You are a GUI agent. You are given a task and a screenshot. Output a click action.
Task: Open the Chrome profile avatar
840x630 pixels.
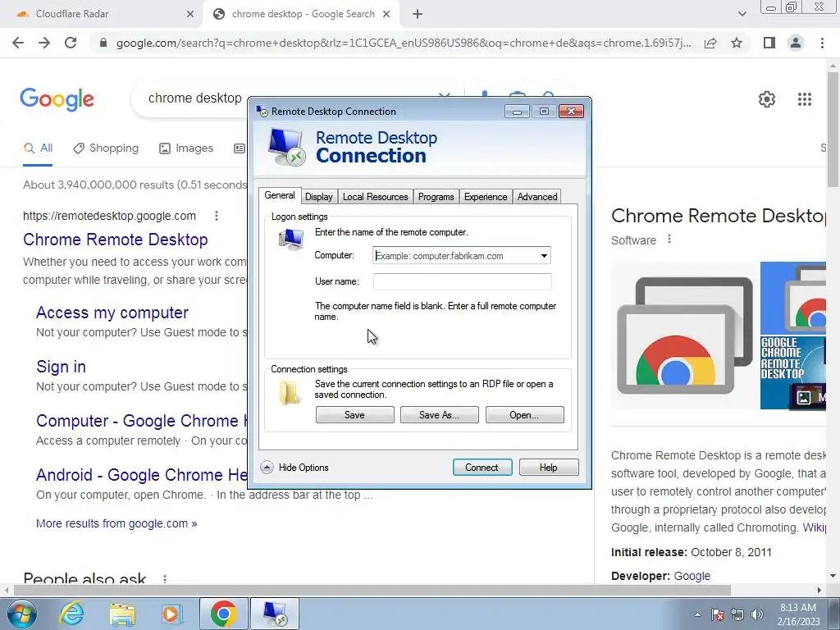tap(796, 43)
